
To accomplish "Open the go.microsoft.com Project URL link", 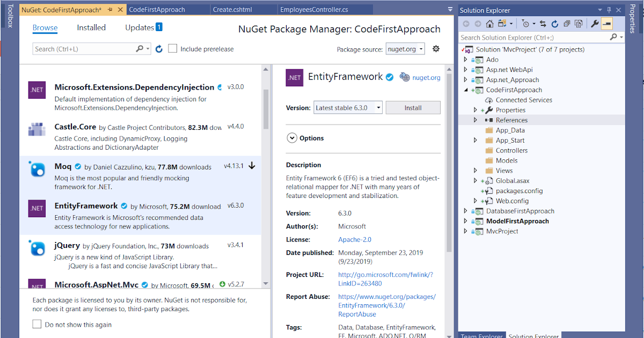I will point(385,279).
